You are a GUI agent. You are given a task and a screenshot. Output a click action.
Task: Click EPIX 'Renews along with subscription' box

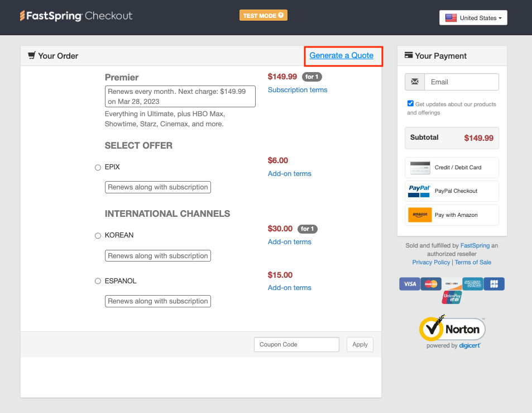(158, 187)
